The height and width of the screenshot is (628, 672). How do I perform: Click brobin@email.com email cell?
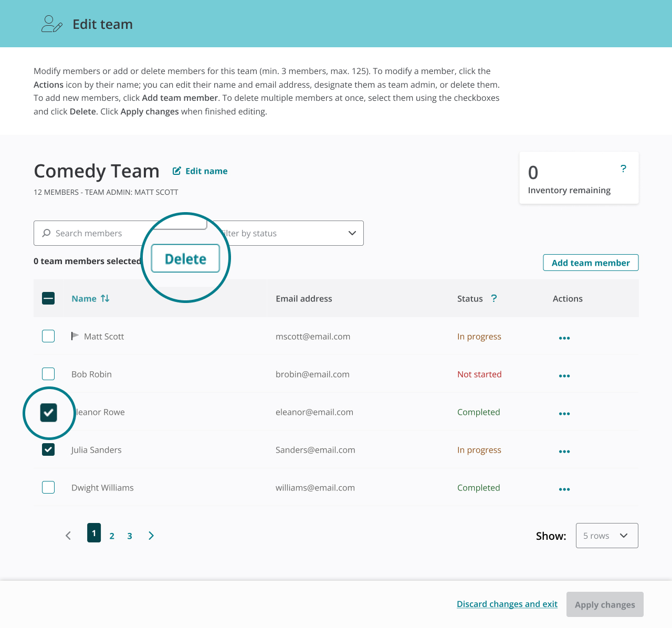[x=312, y=374]
